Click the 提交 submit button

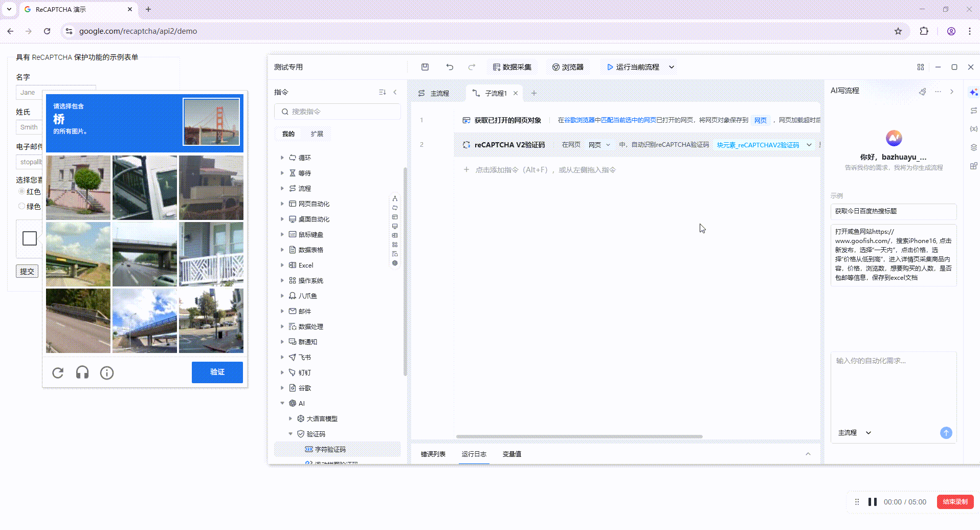27,271
